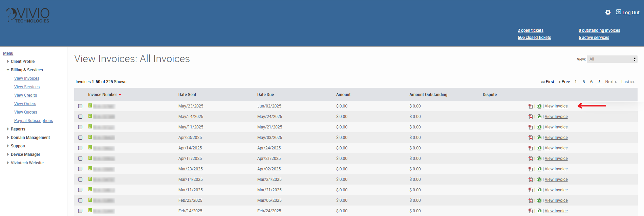Image resolution: width=644 pixels, height=216 pixels.
Task: Select the Apr/14/2025 invoice checkbox
Action: pos(80,148)
